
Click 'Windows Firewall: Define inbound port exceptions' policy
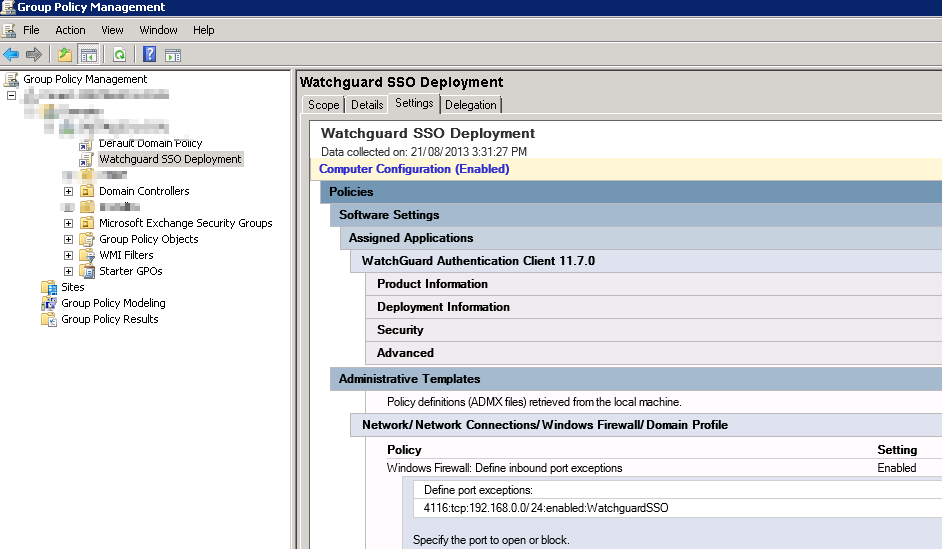tap(505, 468)
